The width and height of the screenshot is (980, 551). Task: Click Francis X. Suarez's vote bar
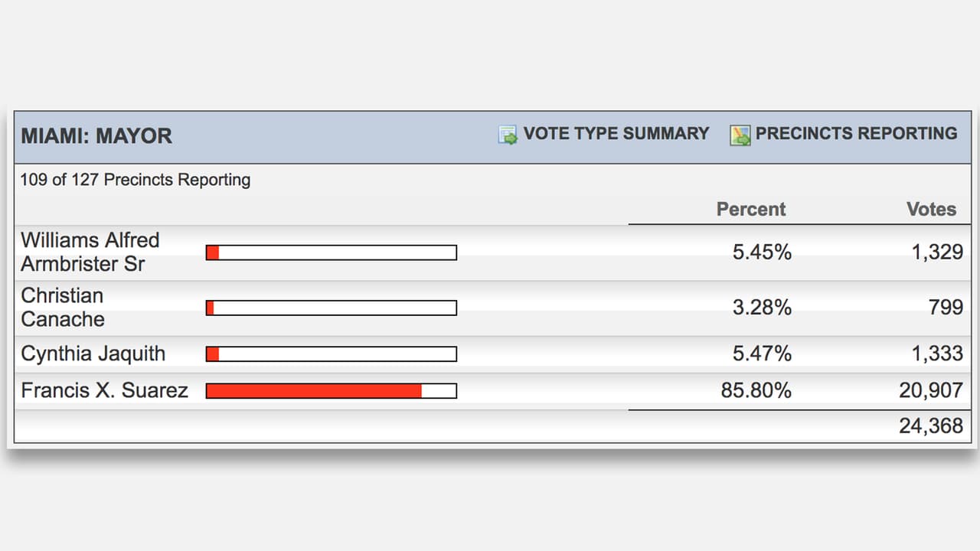click(x=332, y=391)
